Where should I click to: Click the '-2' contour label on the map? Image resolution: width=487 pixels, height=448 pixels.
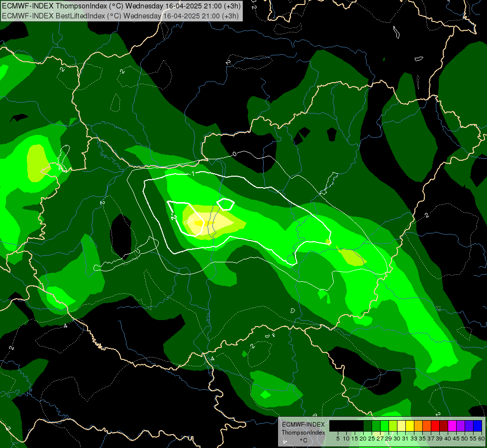pos(173,218)
